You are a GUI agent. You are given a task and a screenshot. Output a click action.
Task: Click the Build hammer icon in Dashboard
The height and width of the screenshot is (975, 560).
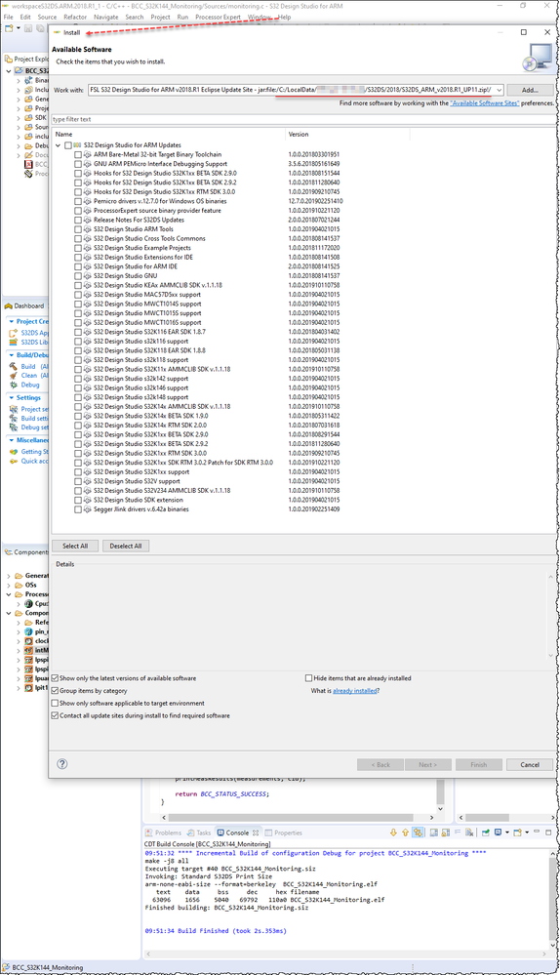tap(13, 366)
